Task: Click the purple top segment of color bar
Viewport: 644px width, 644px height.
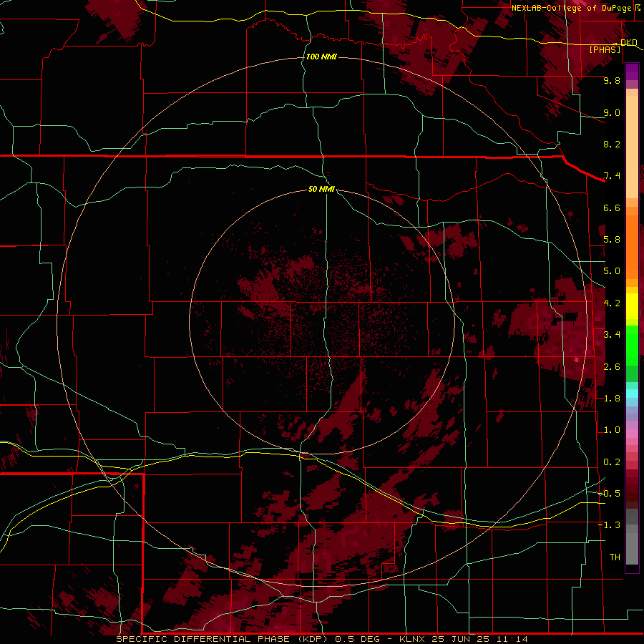Action: pos(632,72)
